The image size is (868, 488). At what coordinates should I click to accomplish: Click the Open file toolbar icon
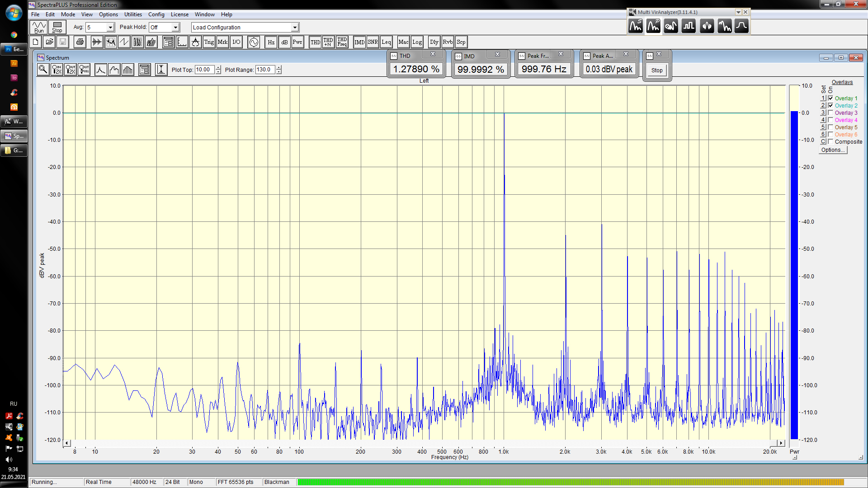tap(49, 42)
